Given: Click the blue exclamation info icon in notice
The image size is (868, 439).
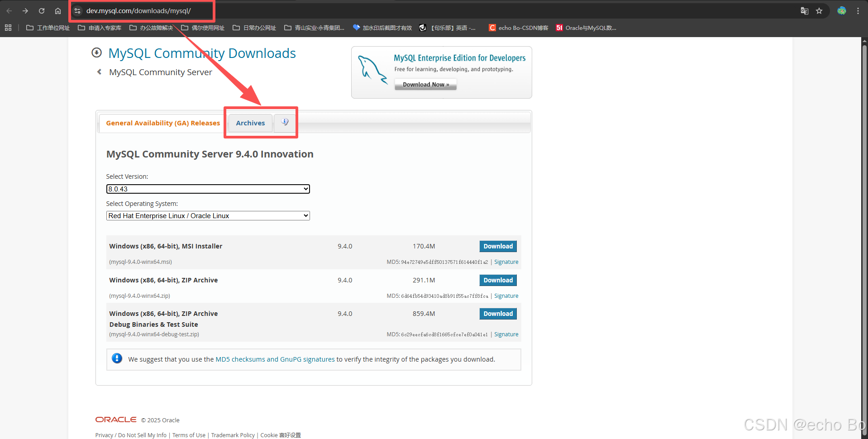Looking at the screenshot, I should point(117,358).
